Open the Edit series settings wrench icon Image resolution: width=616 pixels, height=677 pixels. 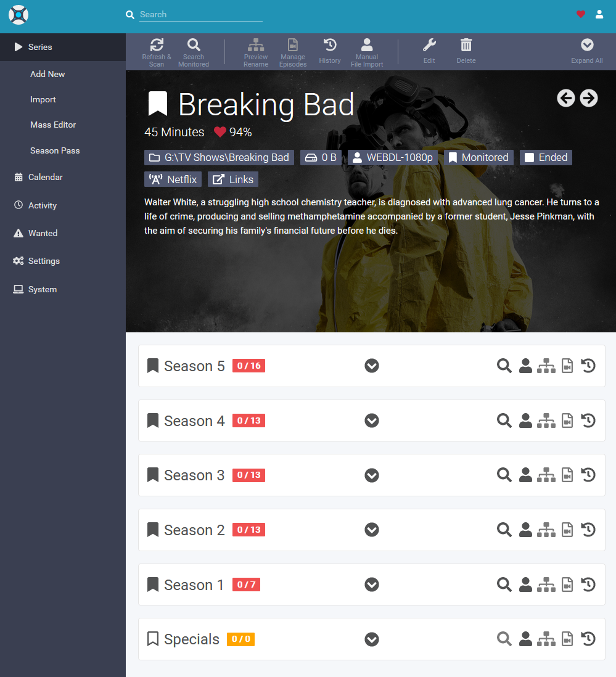click(x=429, y=49)
